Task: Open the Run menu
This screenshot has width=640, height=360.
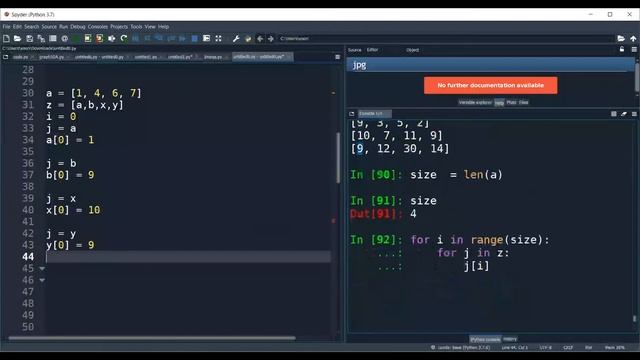Action: tap(63, 27)
